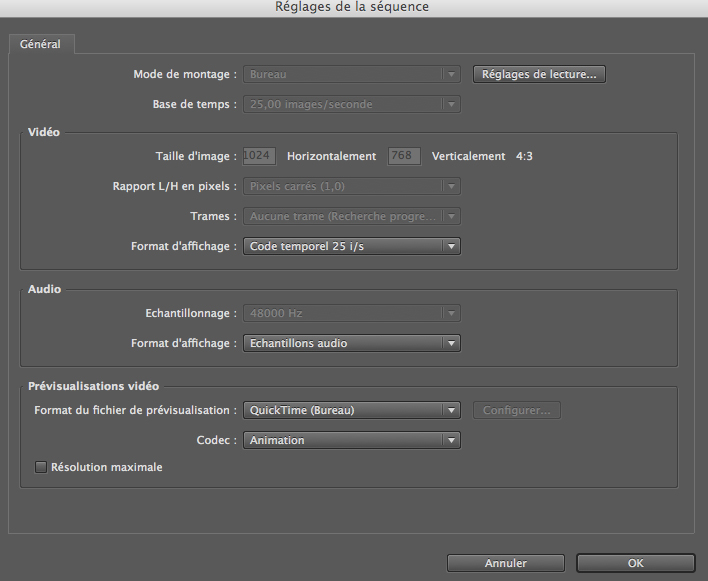Viewport: 708px width, 581px height.
Task: Click the 4:3 aspect ratio text
Action: tap(524, 156)
